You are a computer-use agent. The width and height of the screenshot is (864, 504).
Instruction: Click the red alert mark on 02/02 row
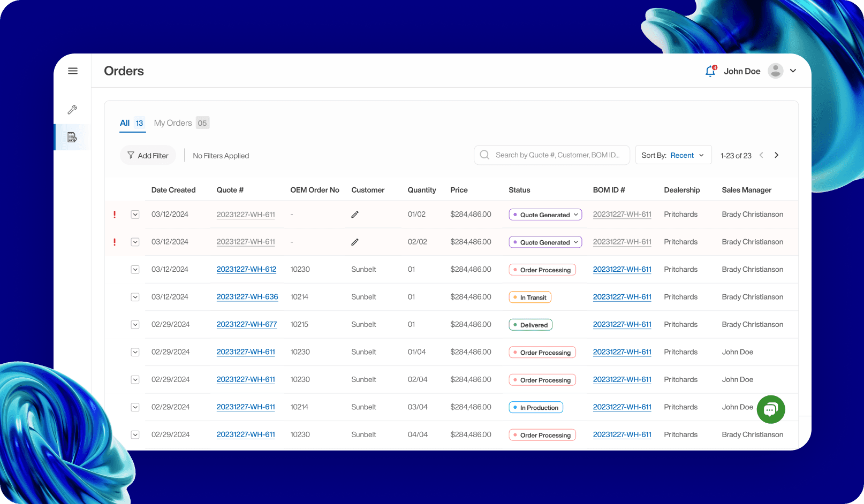pyautogui.click(x=115, y=242)
